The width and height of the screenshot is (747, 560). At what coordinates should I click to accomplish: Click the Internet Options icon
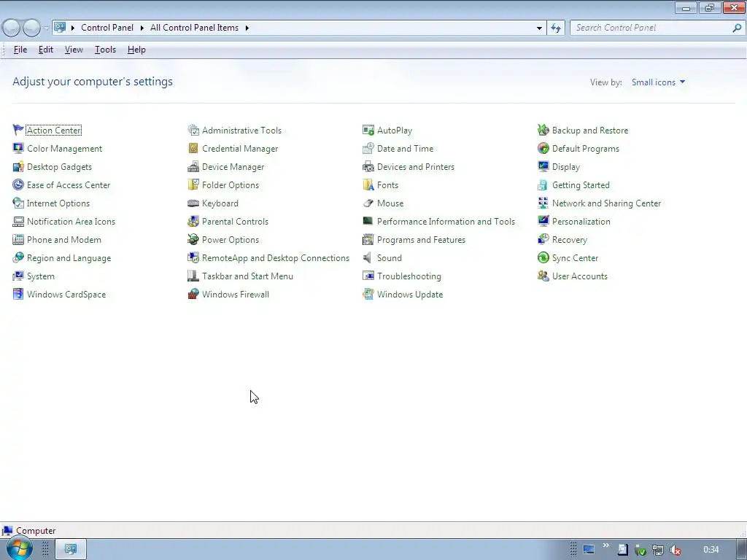[x=18, y=203]
